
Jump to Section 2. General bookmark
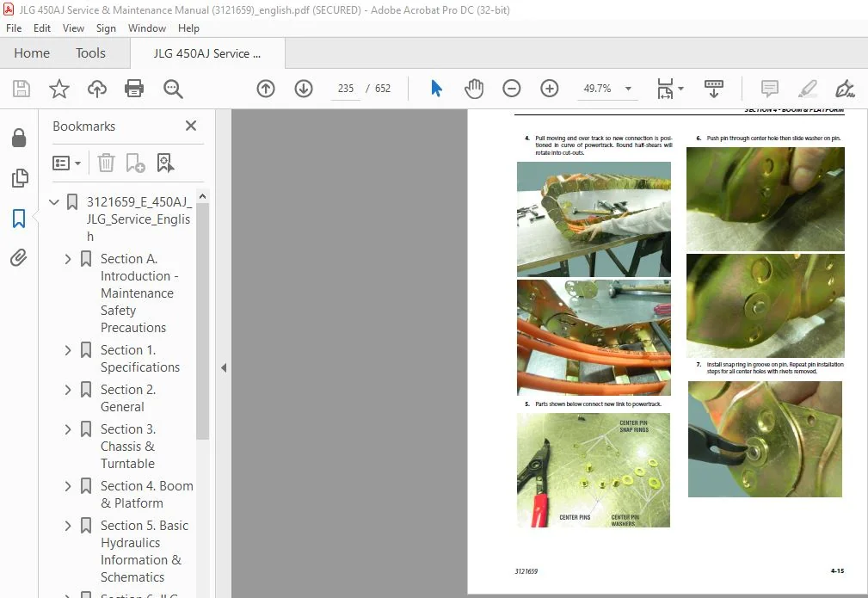pyautogui.click(x=128, y=398)
